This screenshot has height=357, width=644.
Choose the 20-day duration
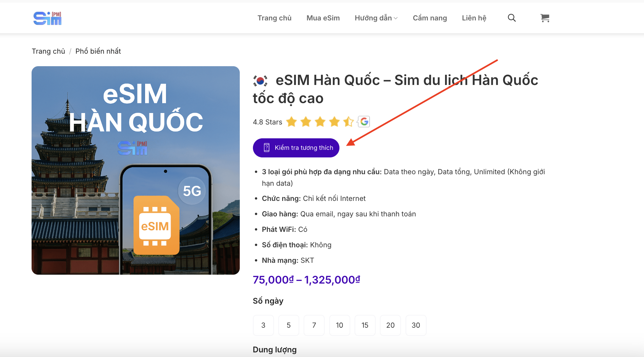[x=390, y=325]
